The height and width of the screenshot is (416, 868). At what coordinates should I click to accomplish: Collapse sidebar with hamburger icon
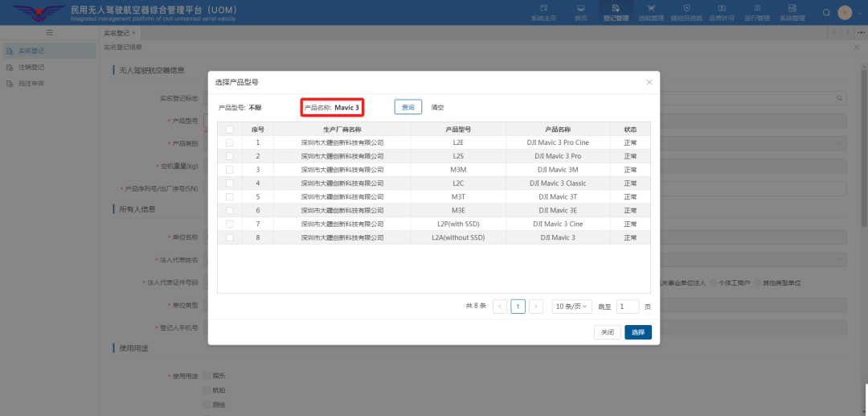pos(49,33)
